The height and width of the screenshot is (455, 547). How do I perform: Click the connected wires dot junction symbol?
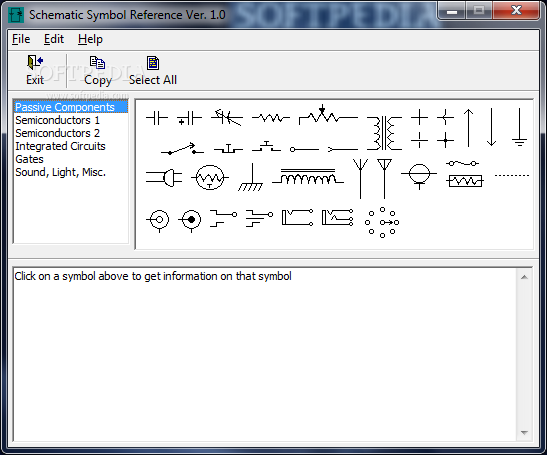tap(445, 140)
